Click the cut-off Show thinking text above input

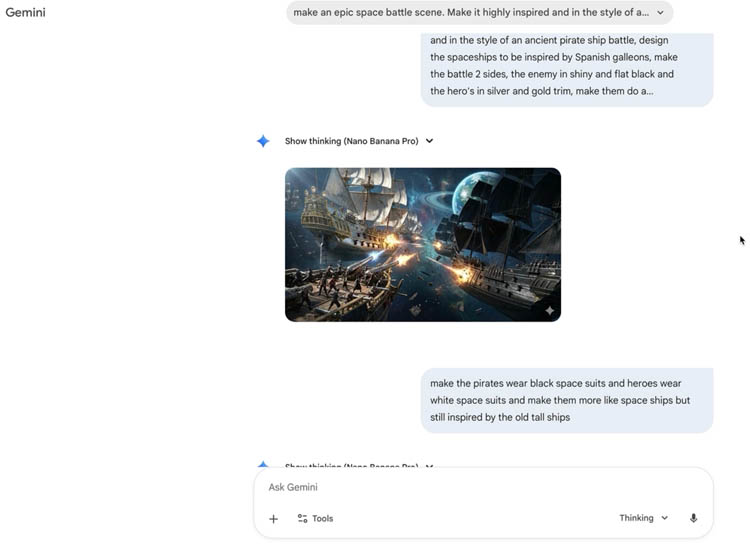click(x=351, y=466)
